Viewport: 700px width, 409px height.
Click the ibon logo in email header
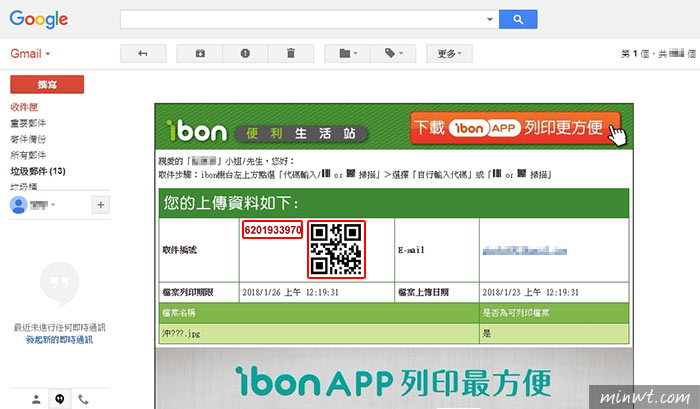click(196, 131)
